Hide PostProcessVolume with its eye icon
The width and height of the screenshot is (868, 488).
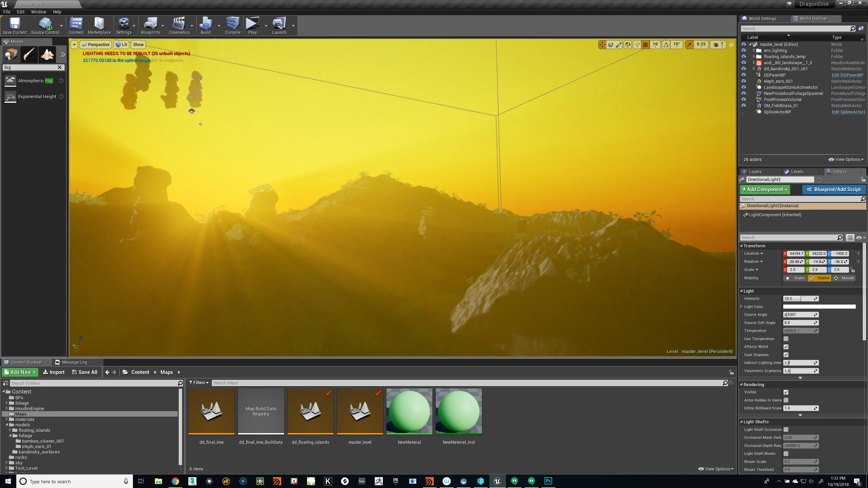tap(744, 99)
